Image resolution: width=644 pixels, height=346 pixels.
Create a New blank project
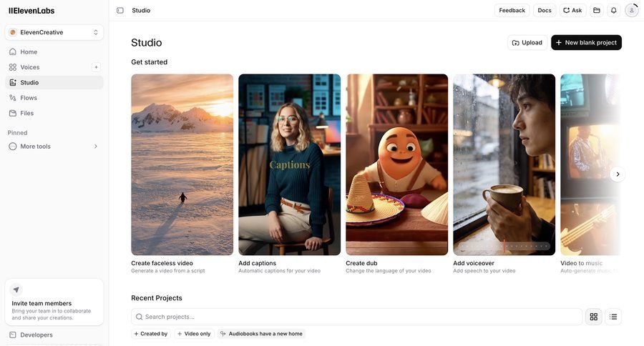click(x=586, y=43)
